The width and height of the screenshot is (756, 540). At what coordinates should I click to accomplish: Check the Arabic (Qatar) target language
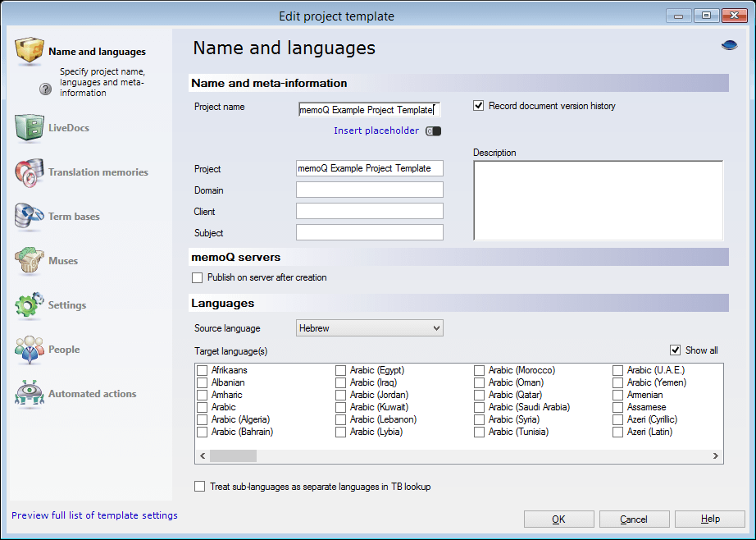479,396
